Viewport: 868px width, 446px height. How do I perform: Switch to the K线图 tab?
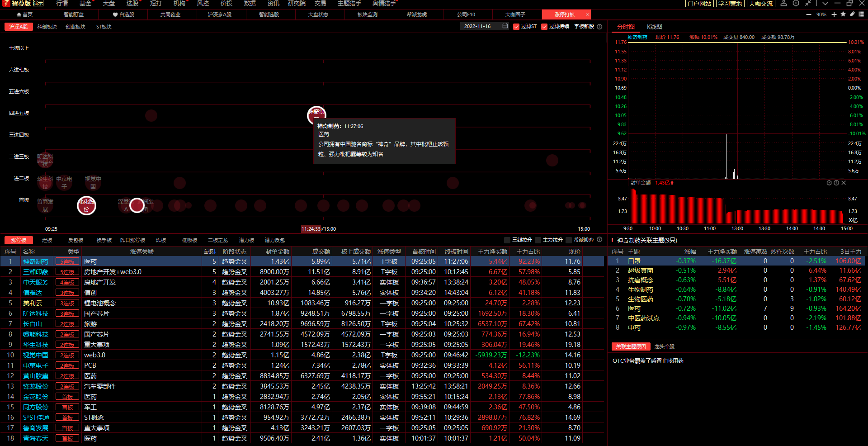click(654, 27)
